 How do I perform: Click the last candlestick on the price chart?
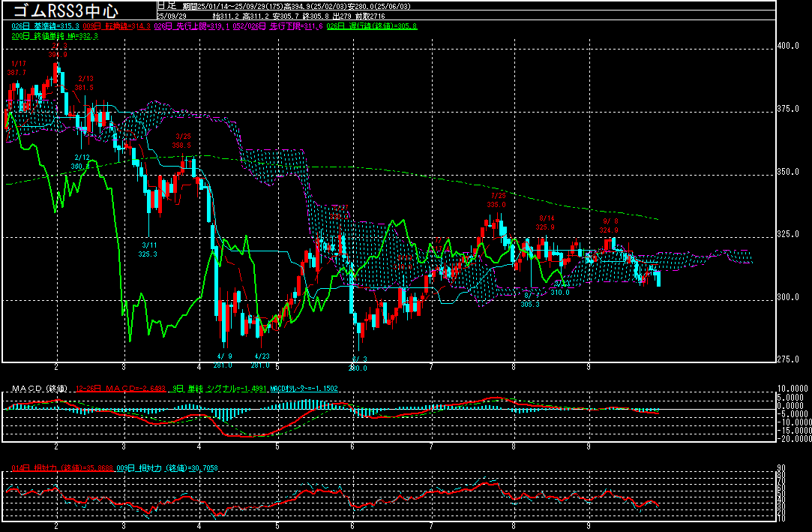(658, 278)
